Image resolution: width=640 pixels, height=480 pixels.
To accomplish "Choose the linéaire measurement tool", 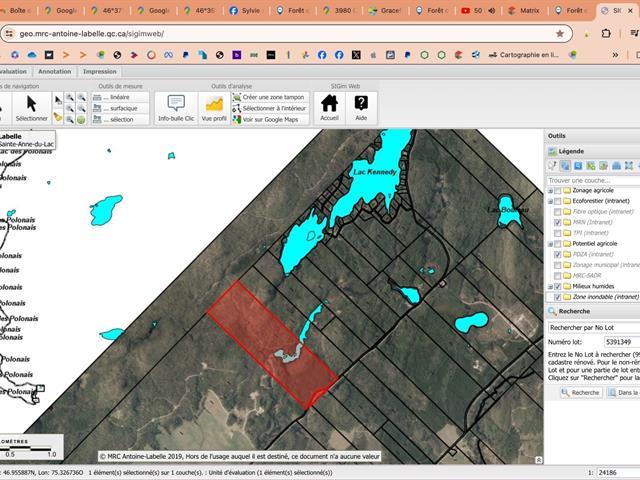I will pos(119,97).
